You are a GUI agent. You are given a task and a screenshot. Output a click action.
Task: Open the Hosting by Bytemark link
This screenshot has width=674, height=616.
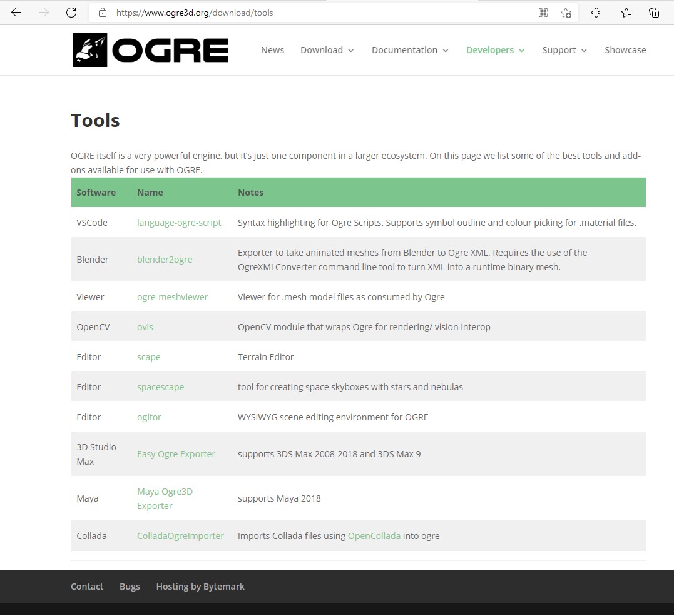[200, 587]
